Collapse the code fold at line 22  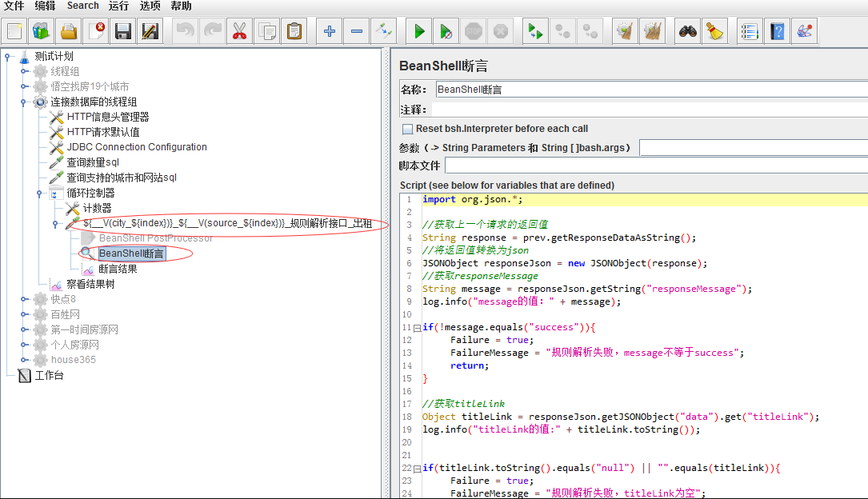[x=417, y=468]
